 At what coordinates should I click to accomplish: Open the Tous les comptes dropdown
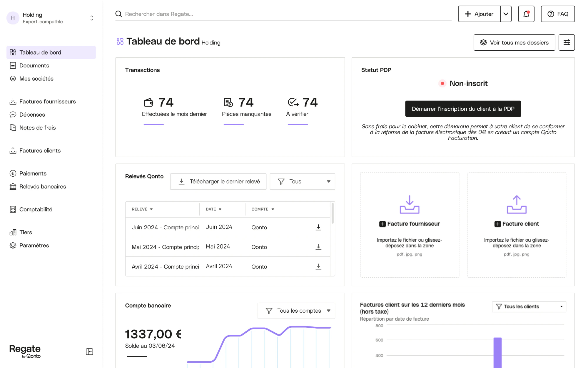coord(296,311)
